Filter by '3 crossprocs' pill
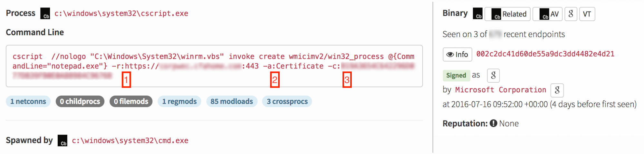Image resolution: width=644 pixels, height=154 pixels. [287, 101]
